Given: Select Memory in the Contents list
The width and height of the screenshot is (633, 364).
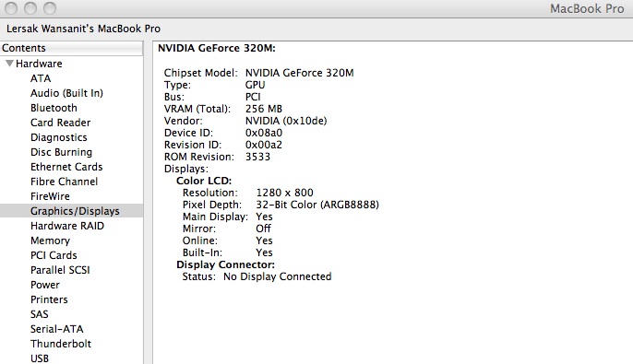Looking at the screenshot, I should coord(50,241).
